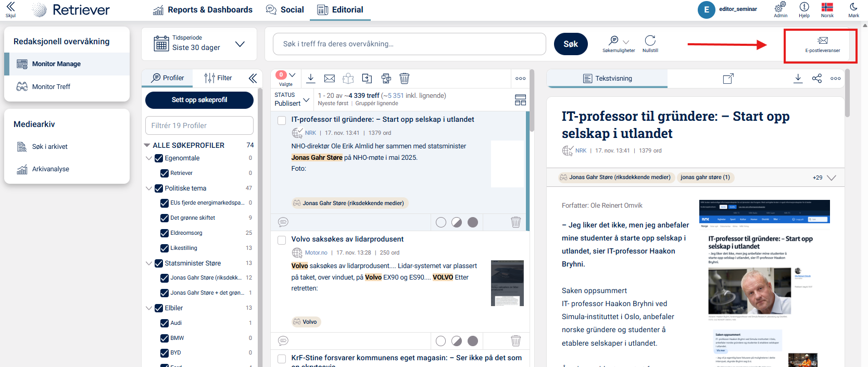Add a comment to the Volvo article

[x=283, y=341]
